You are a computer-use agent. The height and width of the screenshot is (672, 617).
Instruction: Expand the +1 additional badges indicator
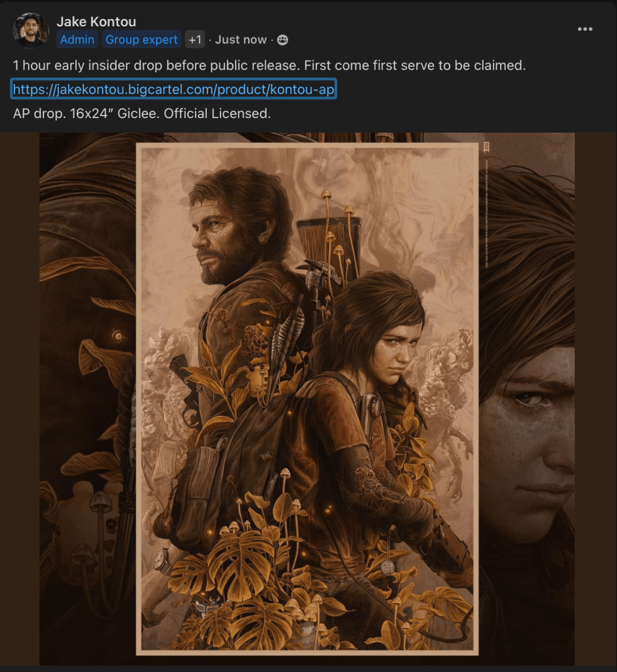[x=195, y=39]
